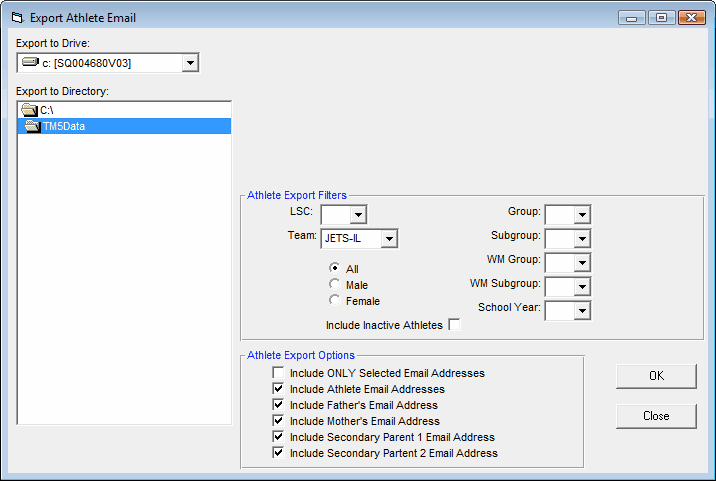This screenshot has height=481, width=716.
Task: Click the Export to Directory label
Action: (x=63, y=91)
